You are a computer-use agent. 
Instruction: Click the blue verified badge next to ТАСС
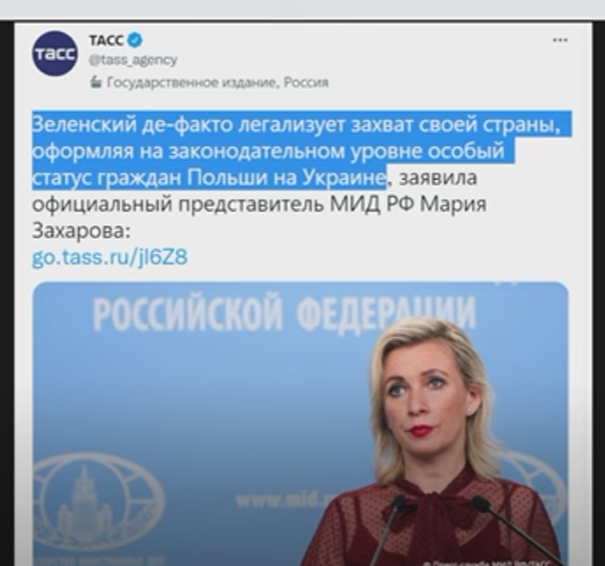pos(135,40)
